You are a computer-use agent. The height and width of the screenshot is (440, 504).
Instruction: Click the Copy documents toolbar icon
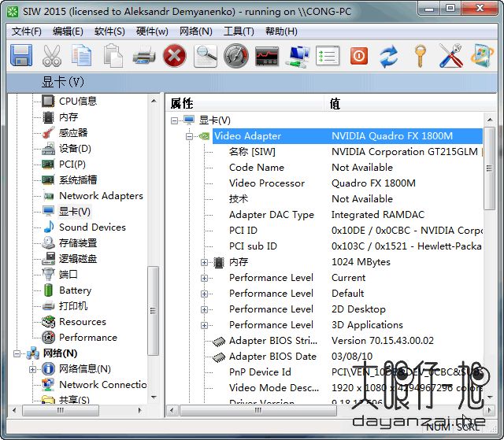(x=82, y=56)
